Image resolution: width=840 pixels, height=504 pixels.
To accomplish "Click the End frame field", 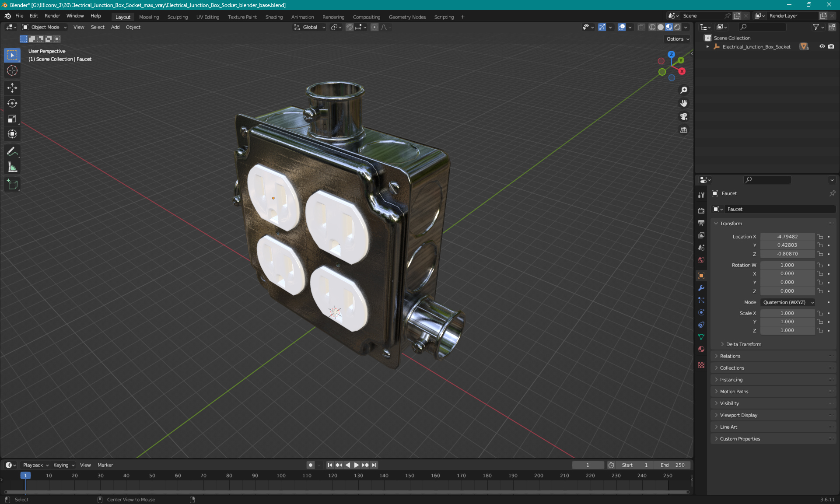I will click(672, 465).
